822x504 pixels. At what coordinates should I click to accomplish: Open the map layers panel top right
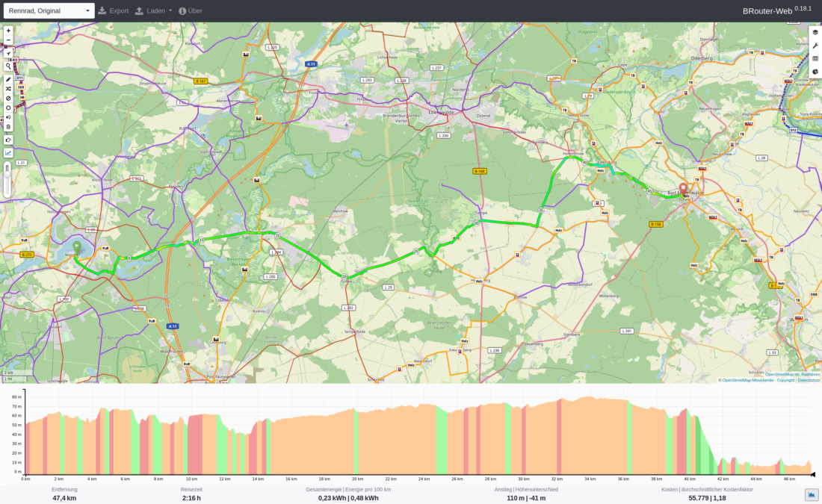(814, 32)
